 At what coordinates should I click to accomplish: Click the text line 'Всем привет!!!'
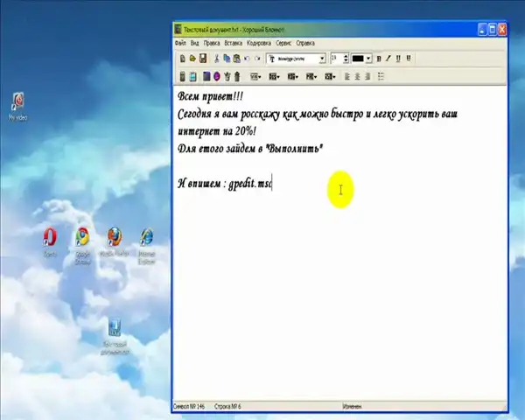pyautogui.click(x=210, y=96)
